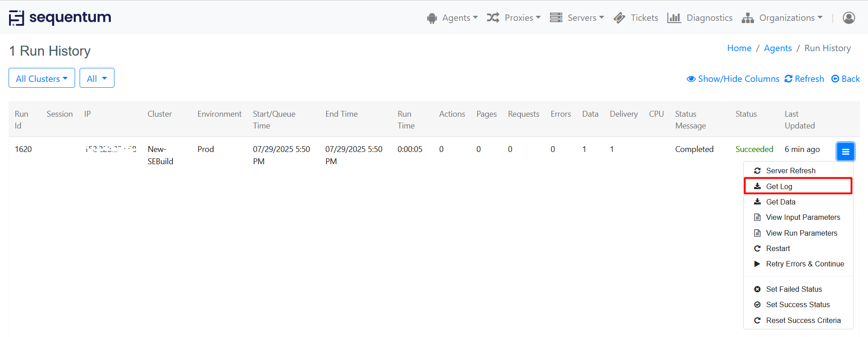Screen dimensions: 868x337
Task: Click Set Success Status menu item
Action: pos(797,304)
